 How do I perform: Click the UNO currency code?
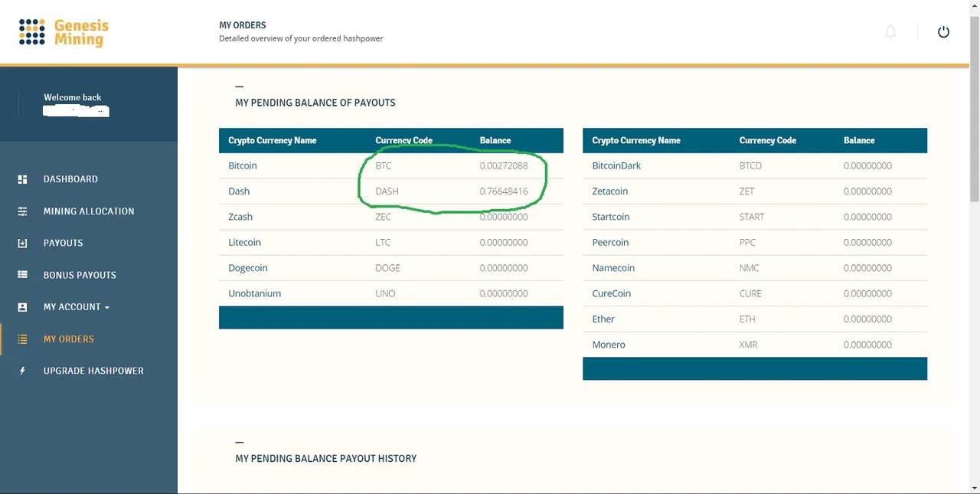coord(385,293)
